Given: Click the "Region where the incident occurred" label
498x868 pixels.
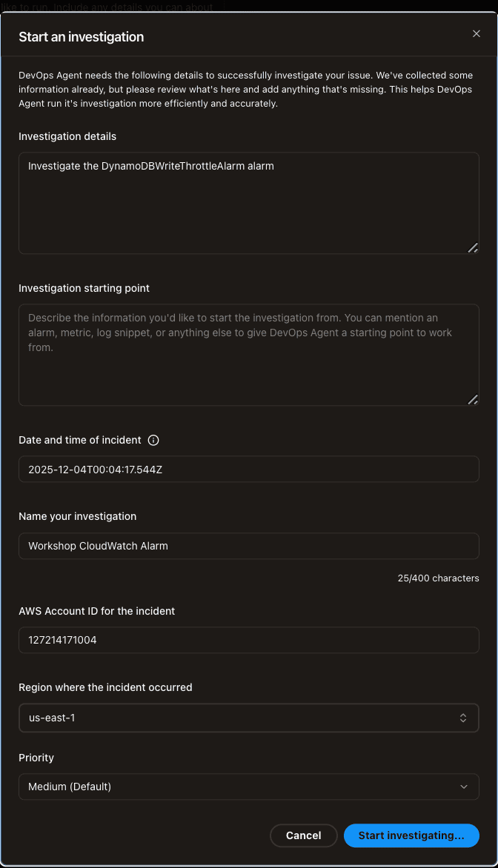Looking at the screenshot, I should [105, 687].
